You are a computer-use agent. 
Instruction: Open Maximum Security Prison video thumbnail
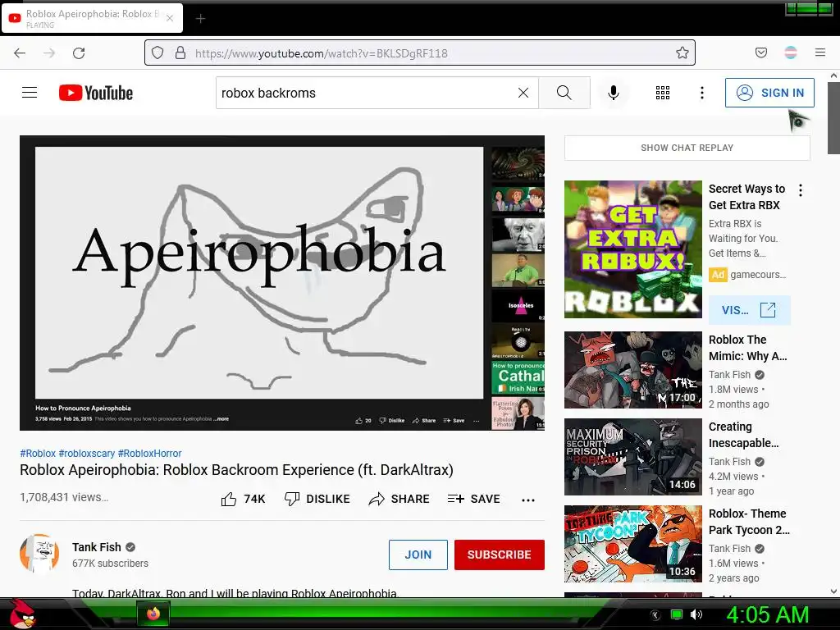pyautogui.click(x=633, y=457)
